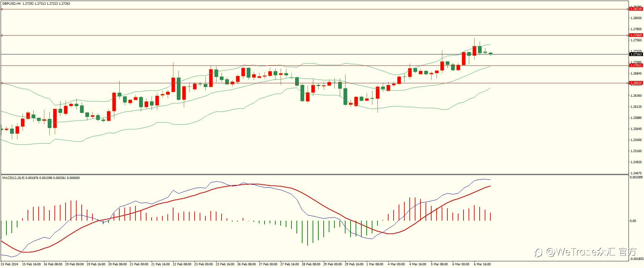Click the left anchor handle of 1.26634 line
644x268 pixels.
[2, 83]
